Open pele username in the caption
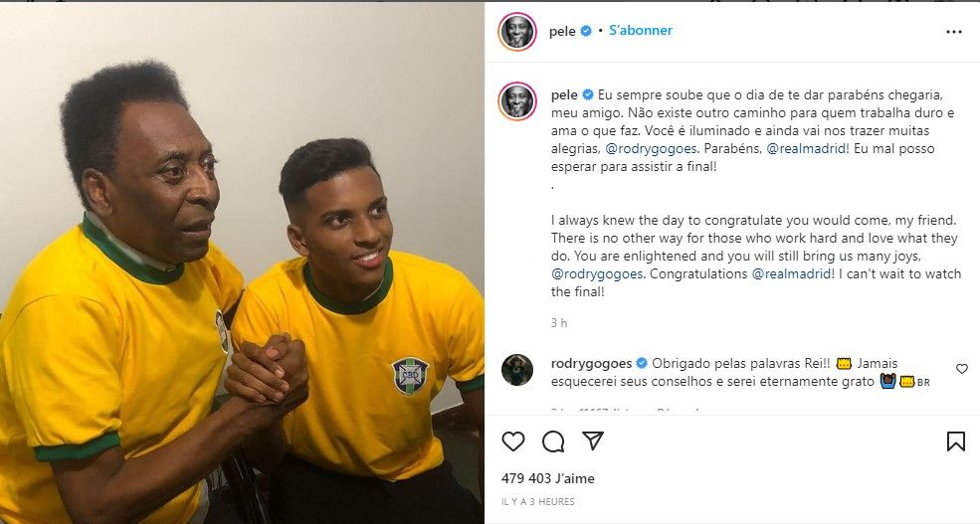Image resolution: width=980 pixels, height=524 pixels. point(564,94)
